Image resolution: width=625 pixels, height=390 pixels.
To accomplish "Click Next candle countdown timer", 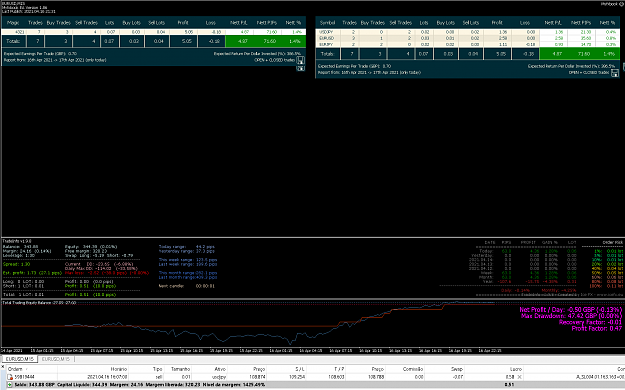I will click(205, 286).
